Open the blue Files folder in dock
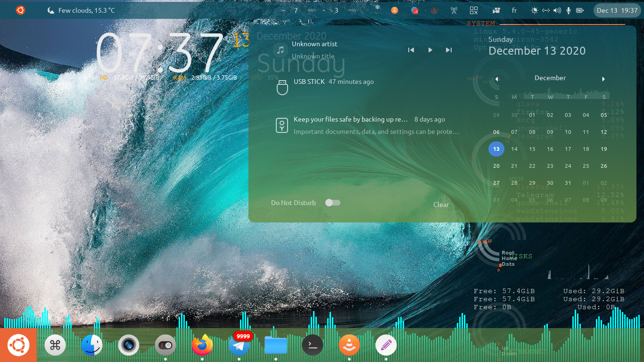Image resolution: width=644 pixels, height=362 pixels. tap(276, 346)
